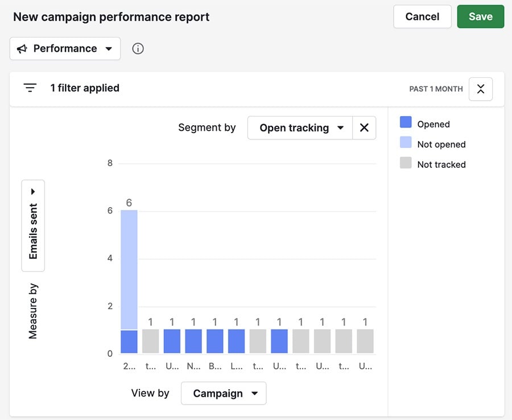Open the Performance report type dropdown
The height and width of the screenshot is (420, 512).
(65, 49)
